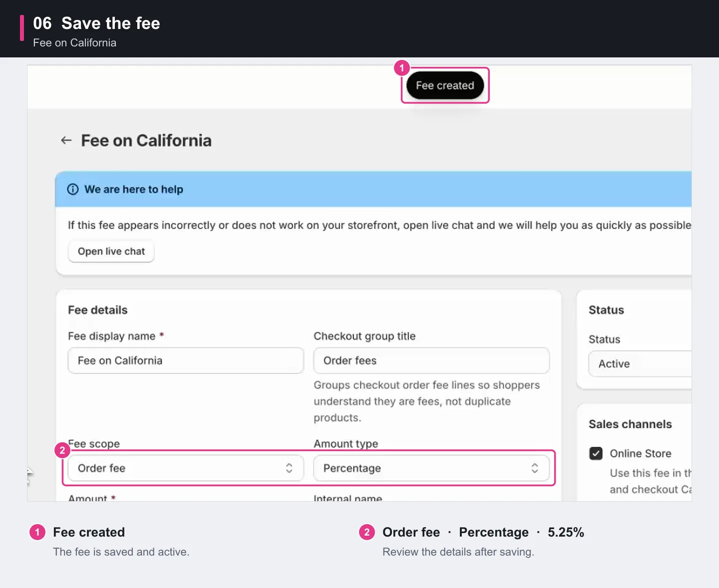The height and width of the screenshot is (588, 719).
Task: Dismiss the Fee created toast
Action: click(445, 85)
